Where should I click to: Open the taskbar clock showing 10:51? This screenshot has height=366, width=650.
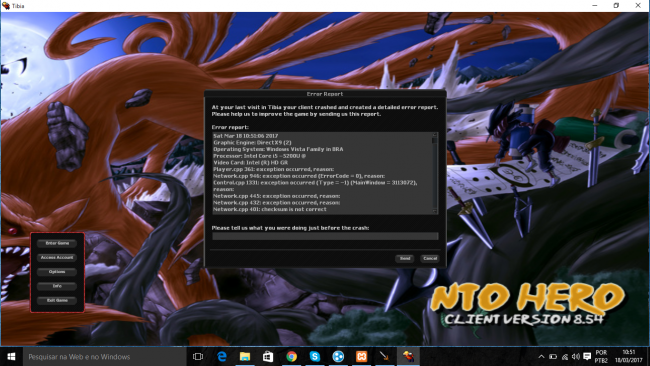pyautogui.click(x=628, y=356)
